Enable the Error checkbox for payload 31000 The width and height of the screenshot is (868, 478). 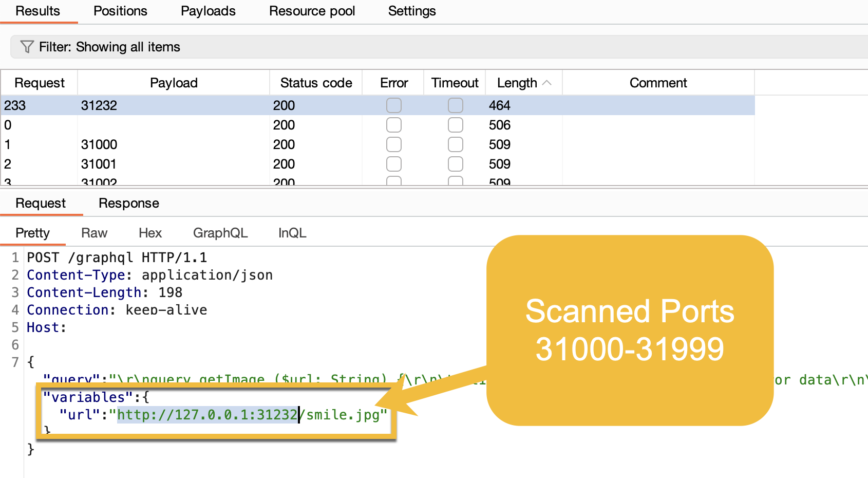coord(393,144)
